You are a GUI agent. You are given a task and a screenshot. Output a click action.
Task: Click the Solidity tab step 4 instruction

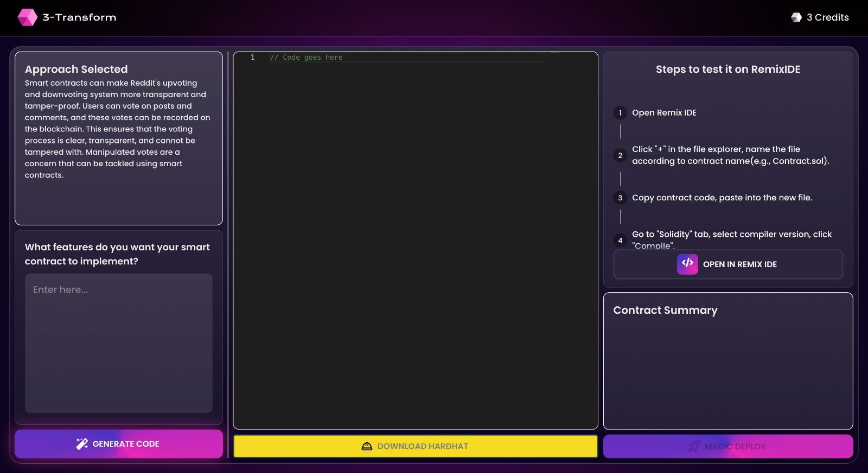click(x=732, y=239)
